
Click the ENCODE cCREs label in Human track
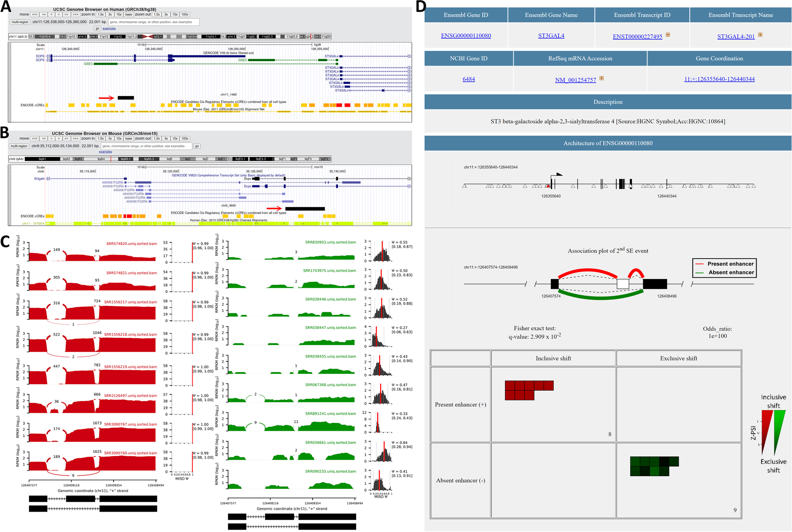coord(33,105)
